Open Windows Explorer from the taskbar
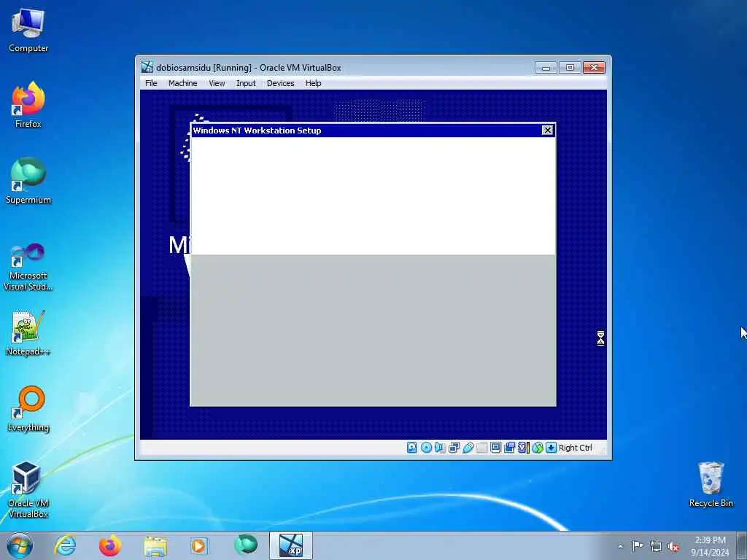 (x=155, y=545)
